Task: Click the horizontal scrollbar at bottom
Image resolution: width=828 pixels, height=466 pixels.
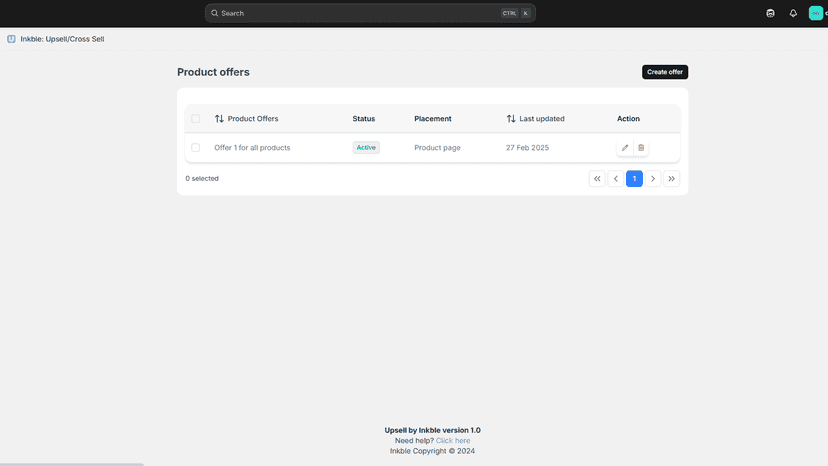Action: pos(72,464)
